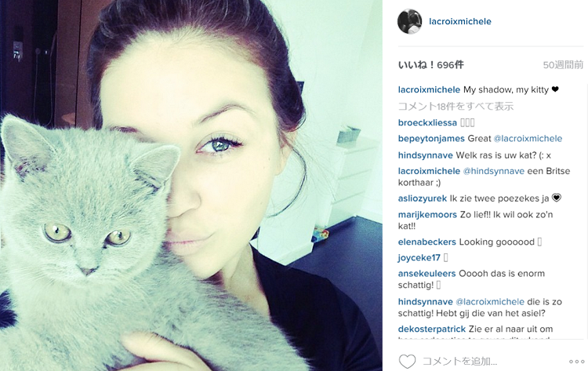Viewport: 588px width, 371px height.
Task: Visit bepeytonjames commenter profile
Action: [431, 139]
